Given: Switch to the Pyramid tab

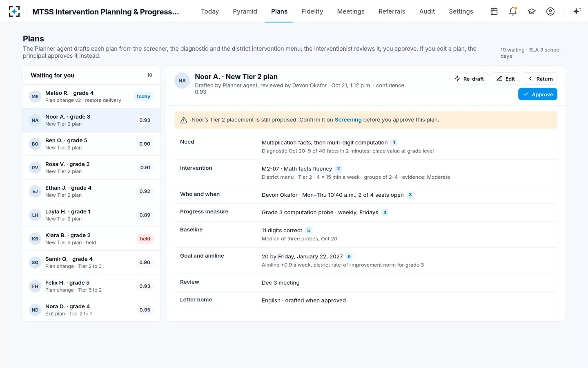Looking at the screenshot, I should click(245, 11).
